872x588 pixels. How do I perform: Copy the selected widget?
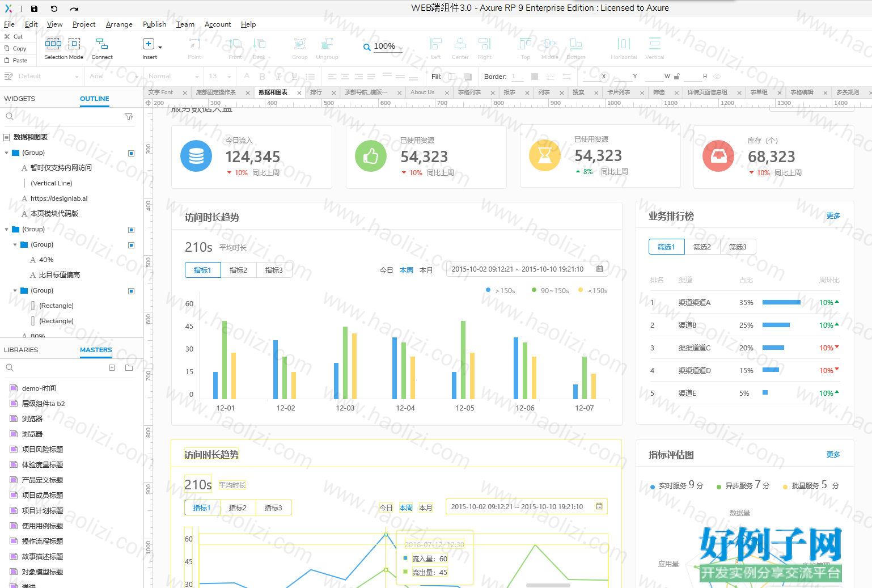pos(15,48)
